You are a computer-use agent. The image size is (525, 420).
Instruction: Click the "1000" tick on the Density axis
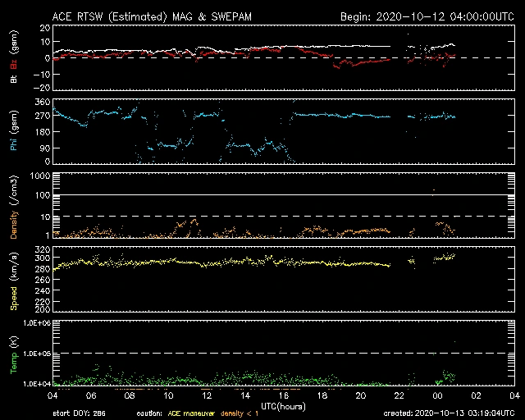(x=40, y=176)
